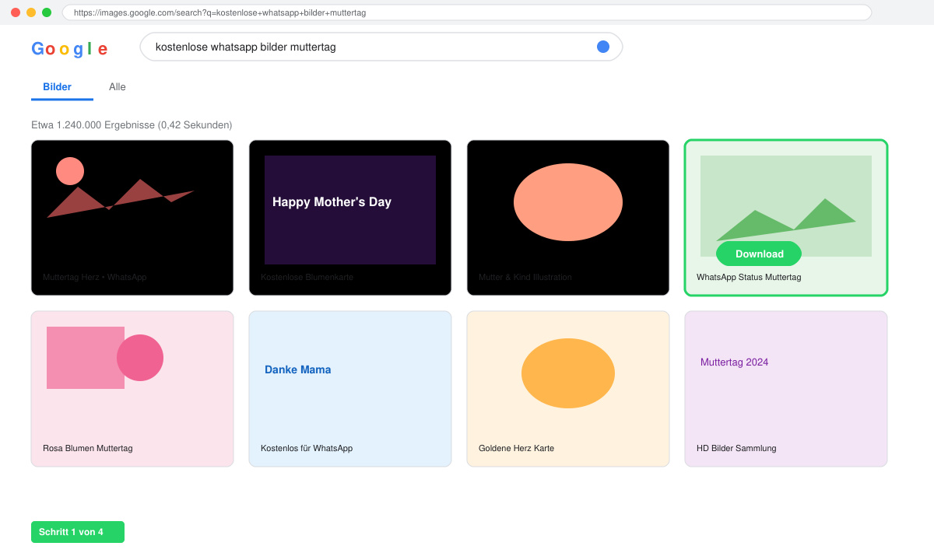
Task: Open the Google logo homepage link
Action: [x=69, y=49]
